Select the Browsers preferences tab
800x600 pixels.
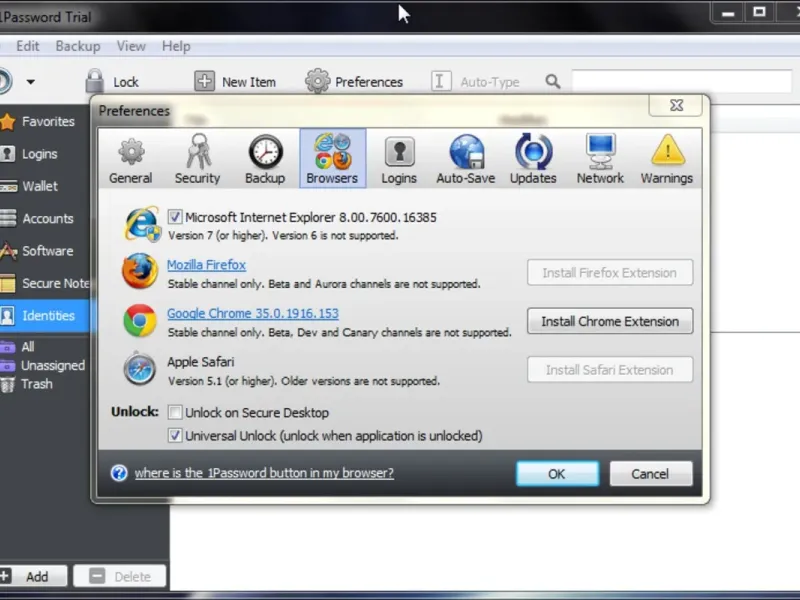[x=332, y=159]
